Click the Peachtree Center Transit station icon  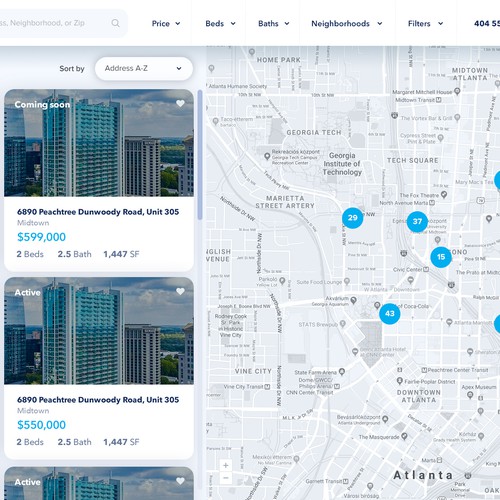coord(424,370)
